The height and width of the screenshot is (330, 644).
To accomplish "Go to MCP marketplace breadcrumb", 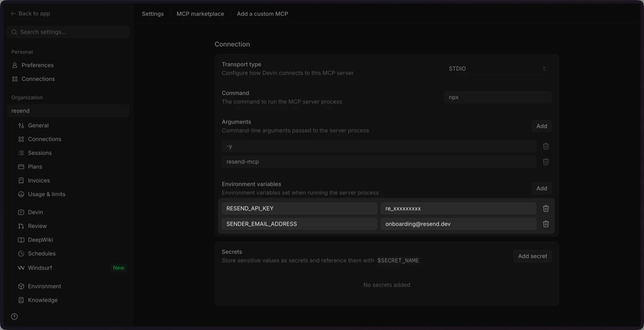I will (200, 14).
